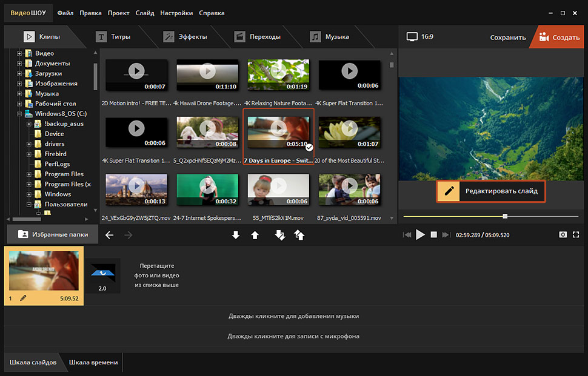588x376 pixels.
Task: Open the Справка menu
Action: point(212,13)
